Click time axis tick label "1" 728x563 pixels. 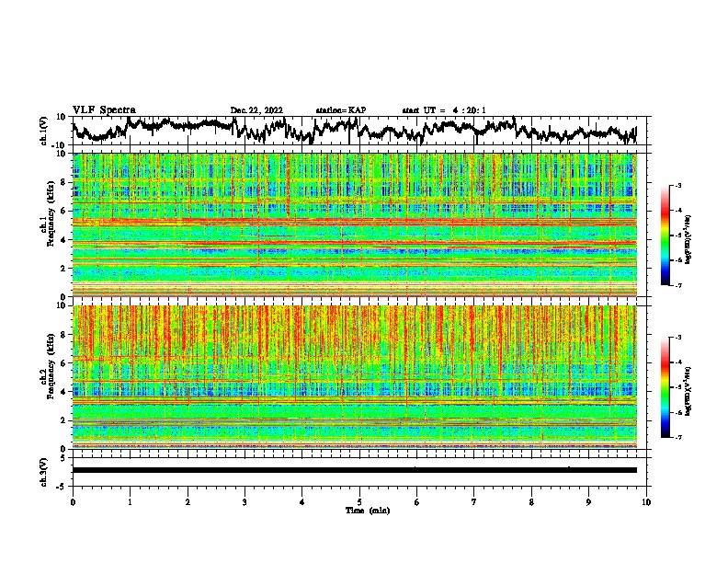[130, 502]
